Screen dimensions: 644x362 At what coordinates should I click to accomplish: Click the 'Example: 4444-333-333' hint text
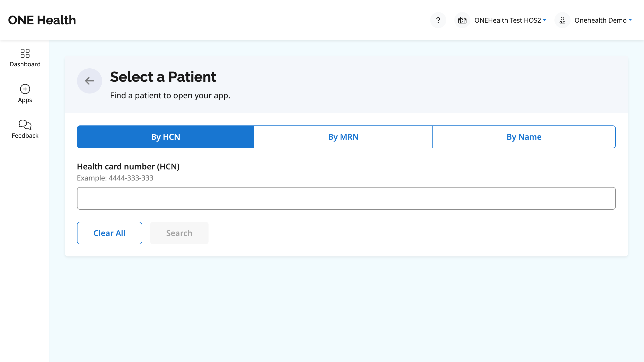[x=115, y=178]
